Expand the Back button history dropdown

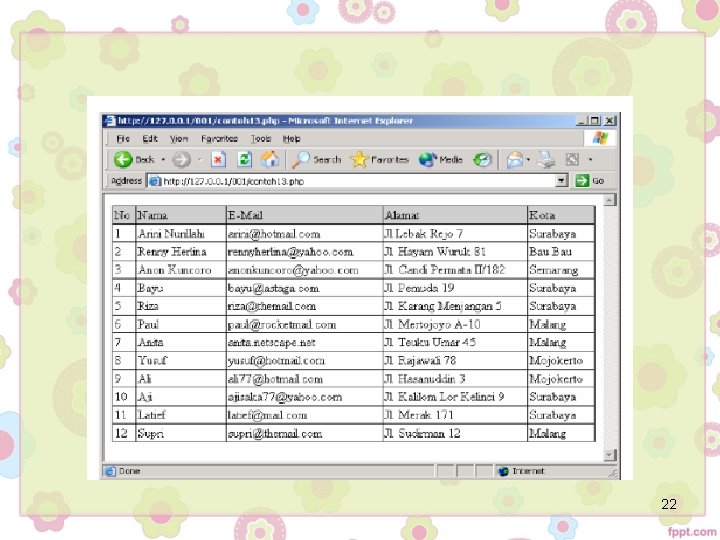tap(163, 160)
